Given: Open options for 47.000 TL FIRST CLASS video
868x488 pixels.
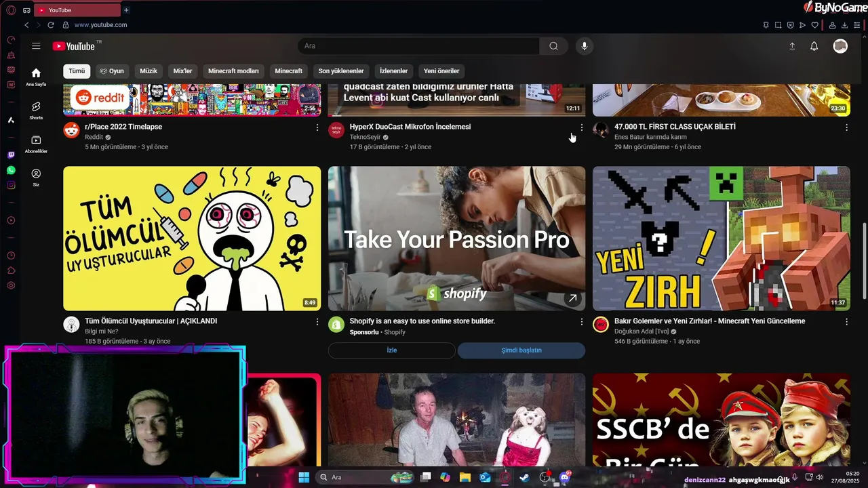Looking at the screenshot, I should point(846,127).
